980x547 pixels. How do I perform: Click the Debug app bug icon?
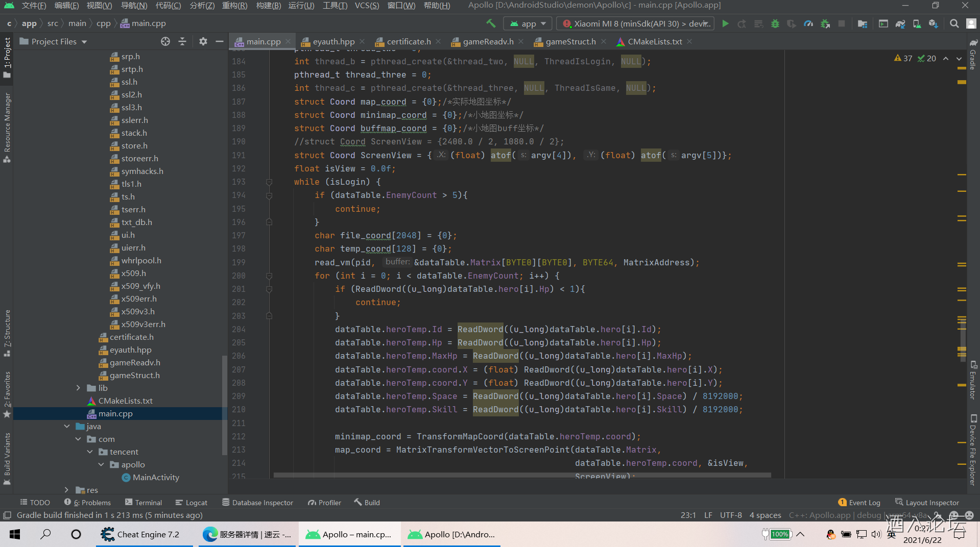coord(775,23)
